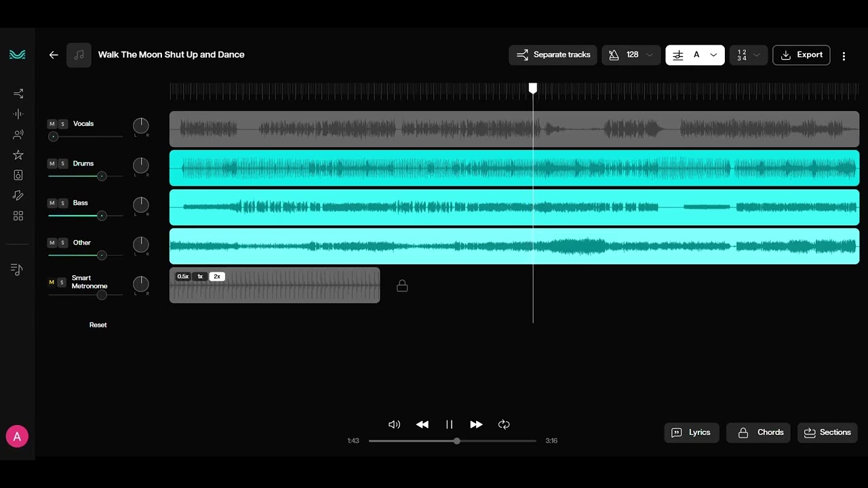Click Reset under the track controls
This screenshot has height=488, width=868.
point(98,325)
